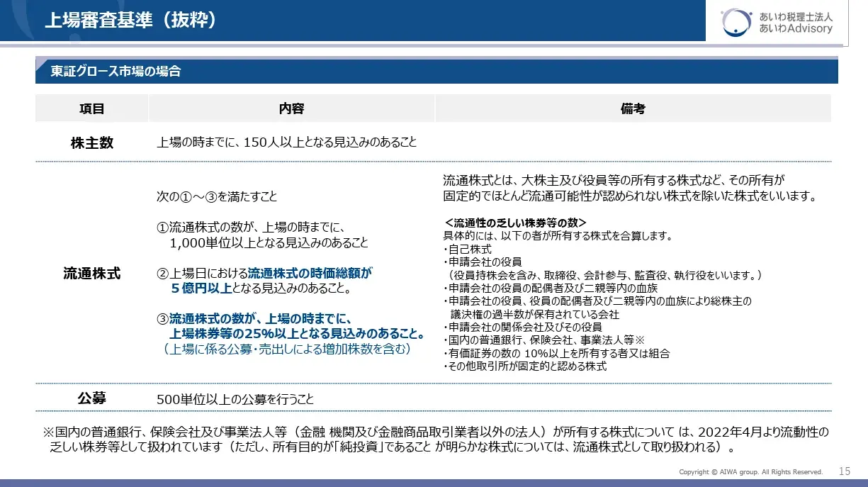Click the bullet ・申請会社の役員
This screenshot has width=868, height=487.
click(482, 262)
